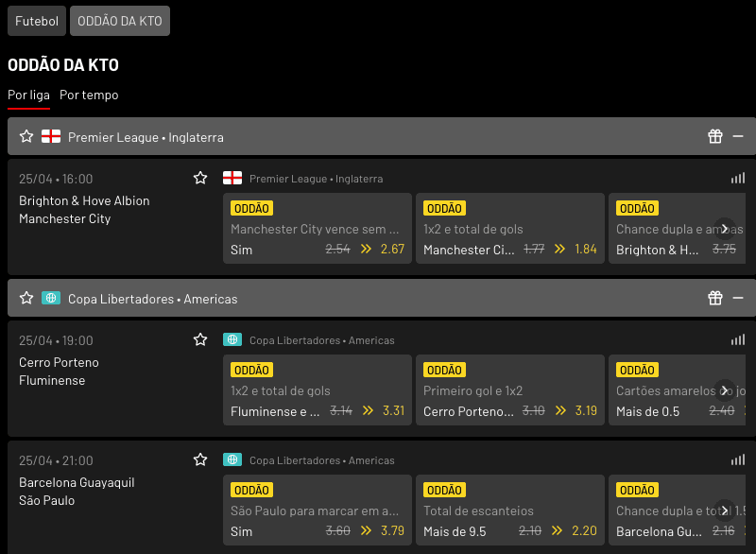The width and height of the screenshot is (756, 554).
Task: Click Premier League • Inglaterra header title
Action: pos(146,137)
